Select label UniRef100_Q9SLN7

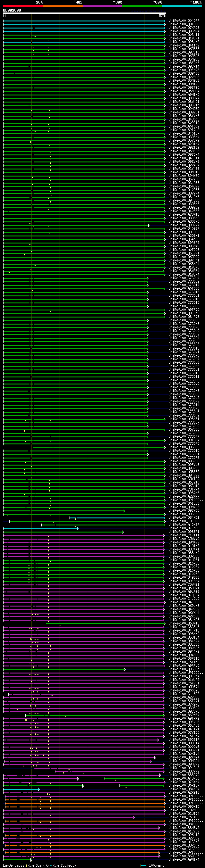(x=184, y=42)
